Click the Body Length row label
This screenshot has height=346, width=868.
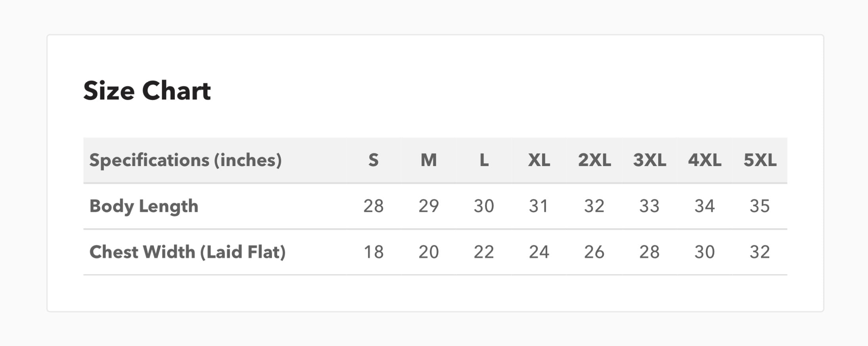click(144, 206)
